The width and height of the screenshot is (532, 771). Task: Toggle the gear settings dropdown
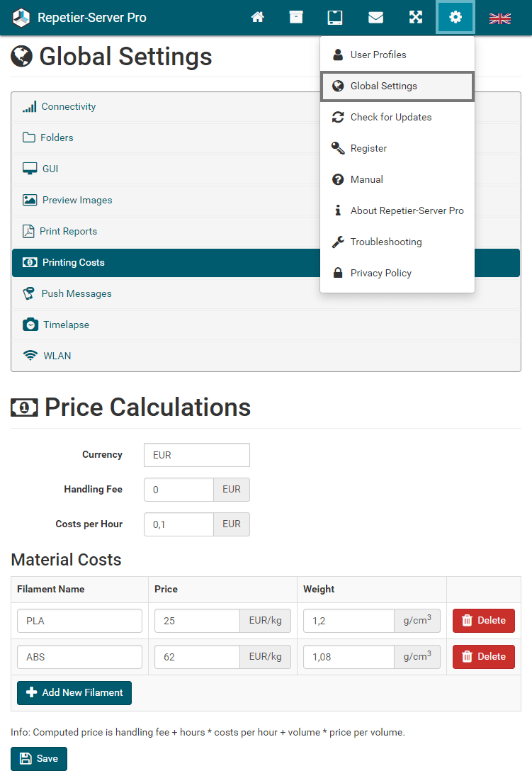455,18
